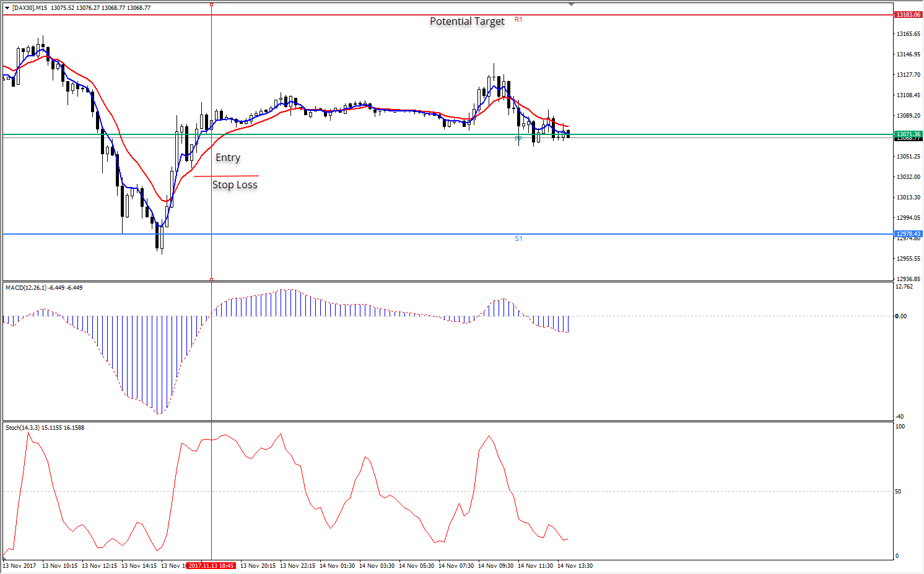Click the MACD(12,26,1) indicator label
924x574 pixels.
point(29,287)
